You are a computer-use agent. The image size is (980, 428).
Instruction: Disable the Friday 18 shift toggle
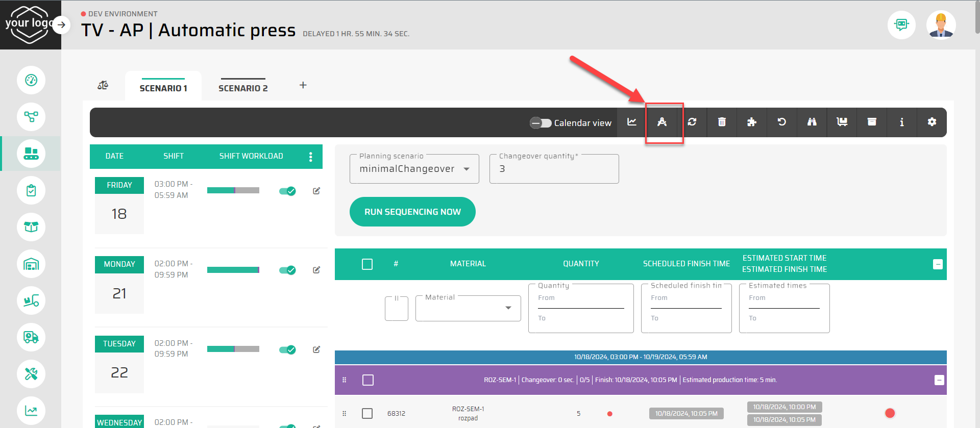(x=287, y=191)
